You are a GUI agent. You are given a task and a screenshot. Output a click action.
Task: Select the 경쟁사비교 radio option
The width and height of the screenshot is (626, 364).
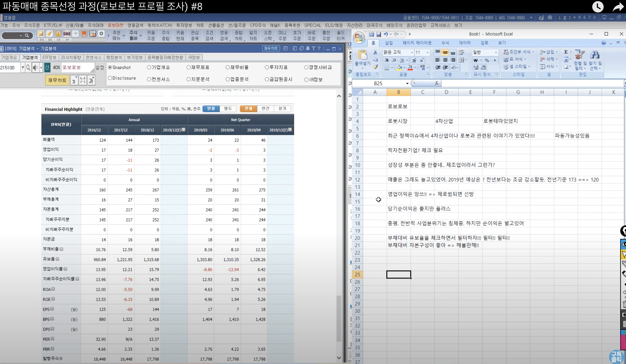click(306, 67)
